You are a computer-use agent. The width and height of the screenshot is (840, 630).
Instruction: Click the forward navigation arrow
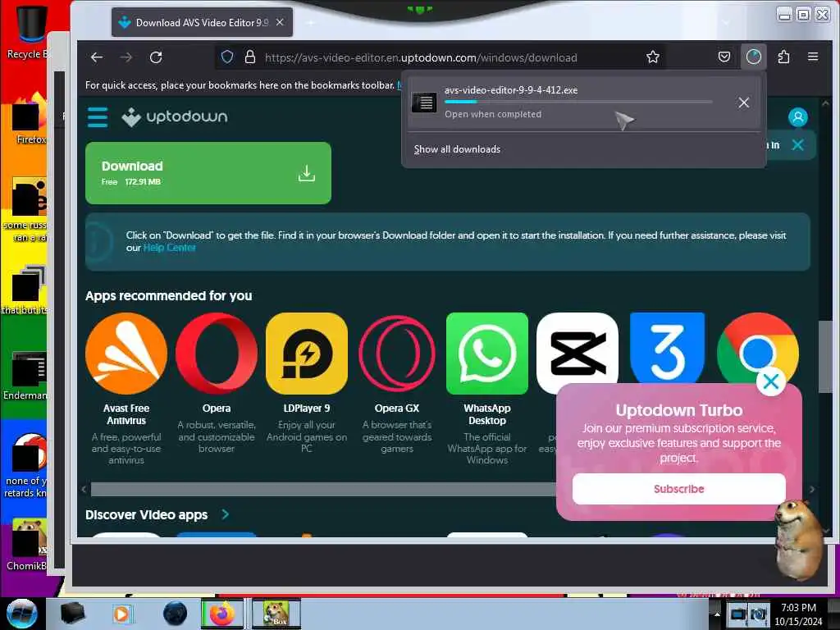[126, 57]
